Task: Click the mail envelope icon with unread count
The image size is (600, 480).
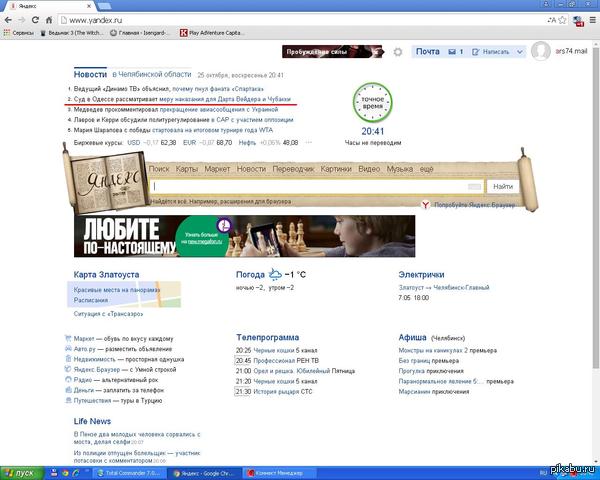Action: [449, 52]
